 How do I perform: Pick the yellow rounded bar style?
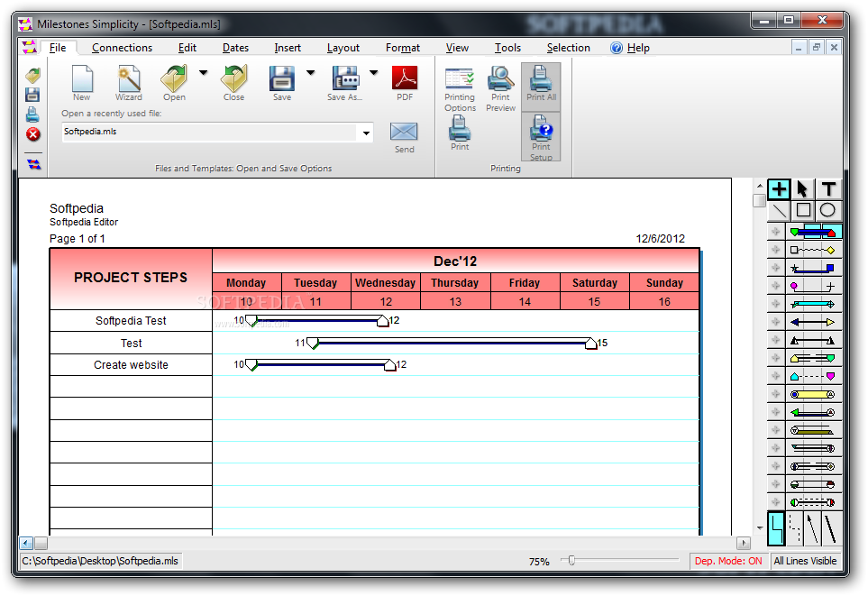(813, 394)
